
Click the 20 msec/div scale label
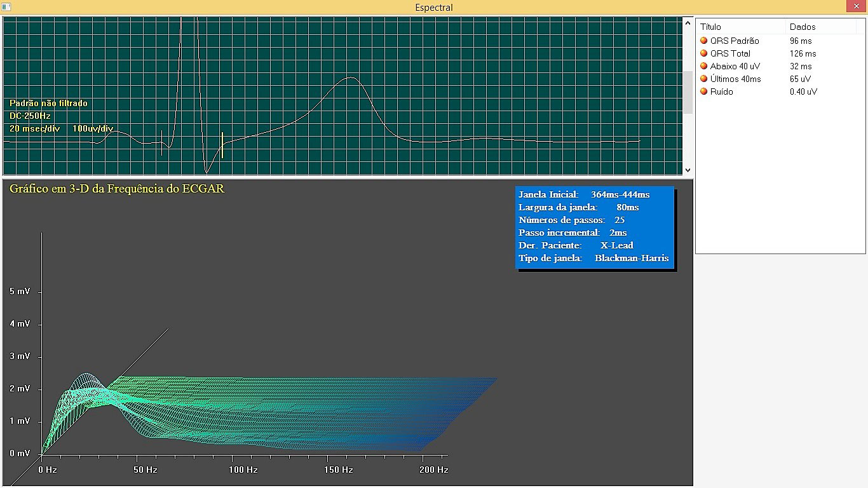[34, 128]
